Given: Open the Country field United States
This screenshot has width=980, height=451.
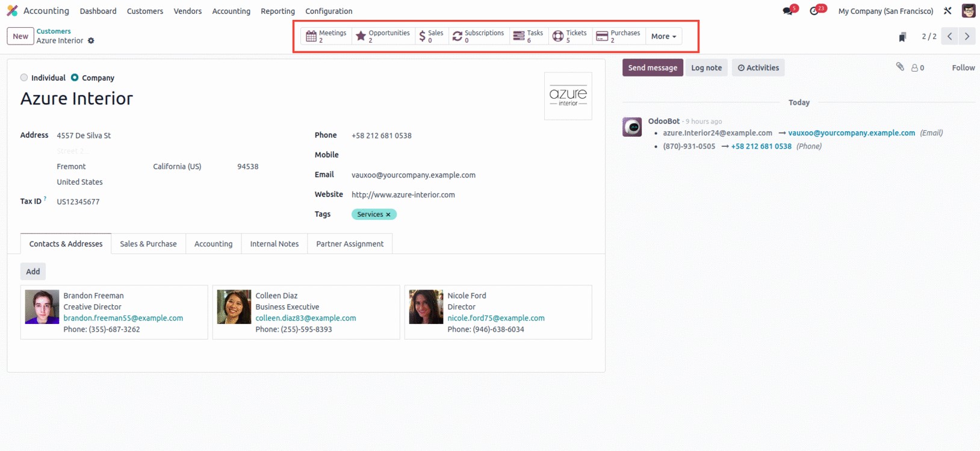Looking at the screenshot, I should click(x=79, y=182).
